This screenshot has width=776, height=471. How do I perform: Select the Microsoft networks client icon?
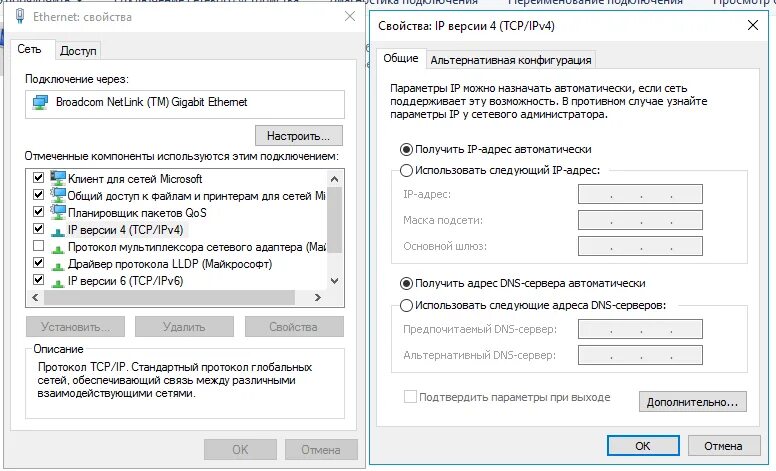[58, 177]
